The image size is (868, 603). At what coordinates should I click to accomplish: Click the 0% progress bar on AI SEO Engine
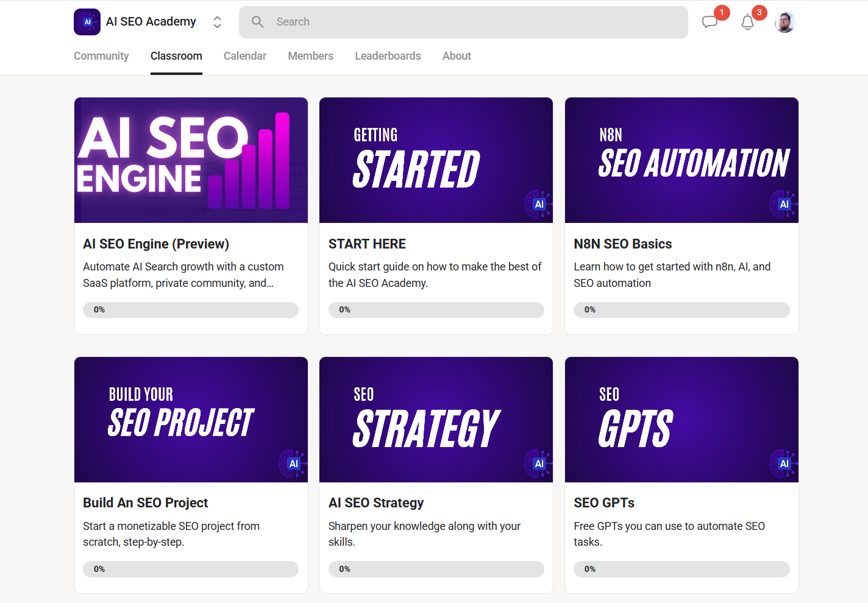pos(191,309)
